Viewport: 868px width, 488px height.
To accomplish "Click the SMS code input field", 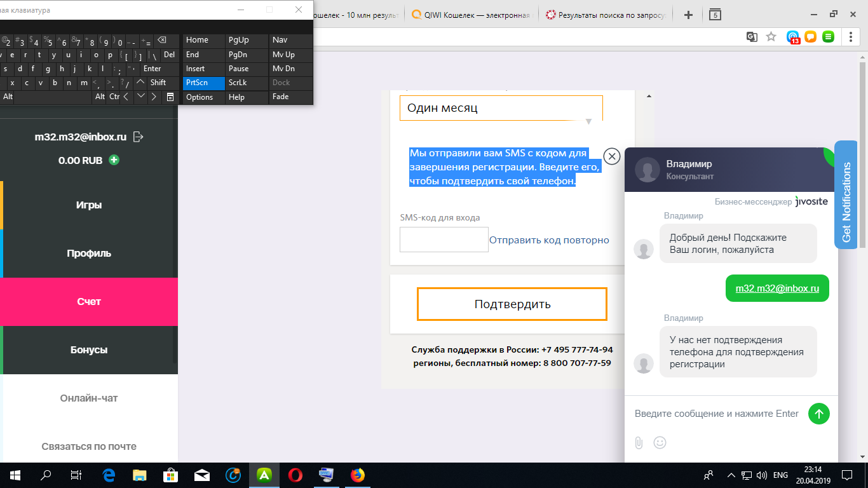I will click(444, 240).
